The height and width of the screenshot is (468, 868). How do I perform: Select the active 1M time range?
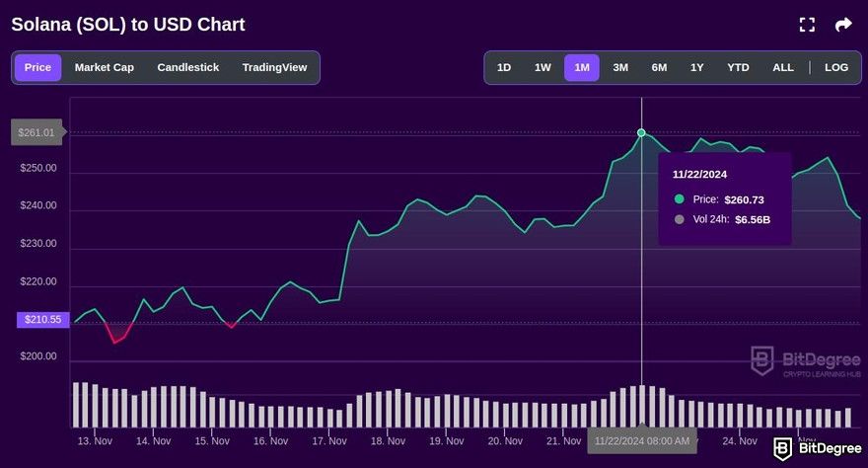tap(582, 67)
